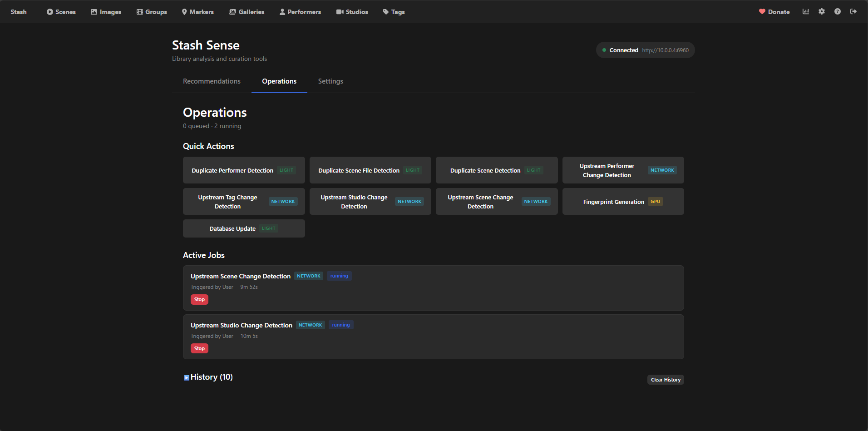Run Fingerprint Generation quick action
This screenshot has height=431, width=868.
coord(623,202)
